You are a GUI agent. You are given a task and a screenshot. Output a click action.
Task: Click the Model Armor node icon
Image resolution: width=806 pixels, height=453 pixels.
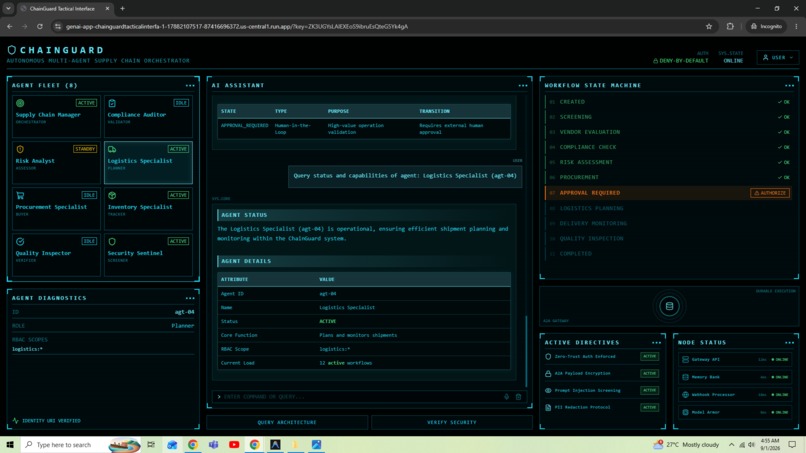click(685, 412)
